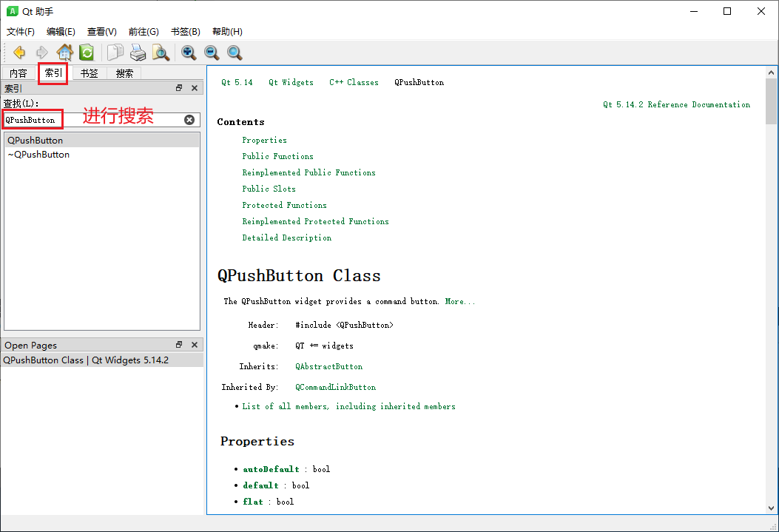Open the 文件(F) menu
The width and height of the screenshot is (779, 532).
tap(21, 31)
